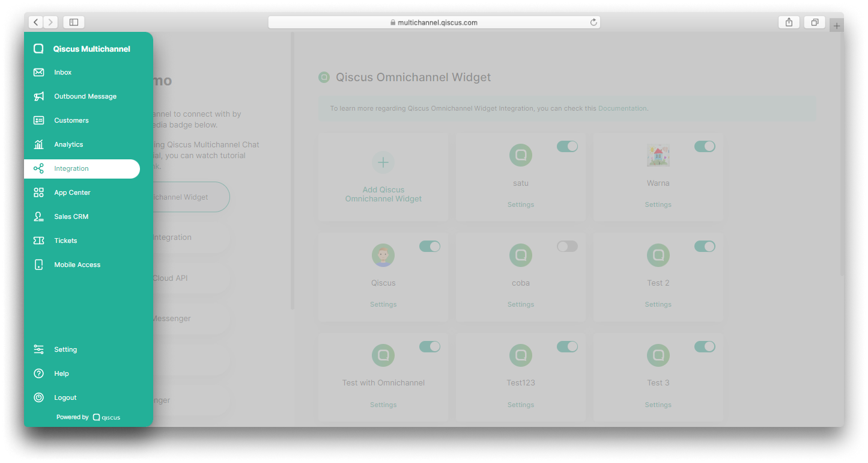Screen dimensions: 868x463
Task: Click the satu widget avatar icon
Action: (x=521, y=155)
